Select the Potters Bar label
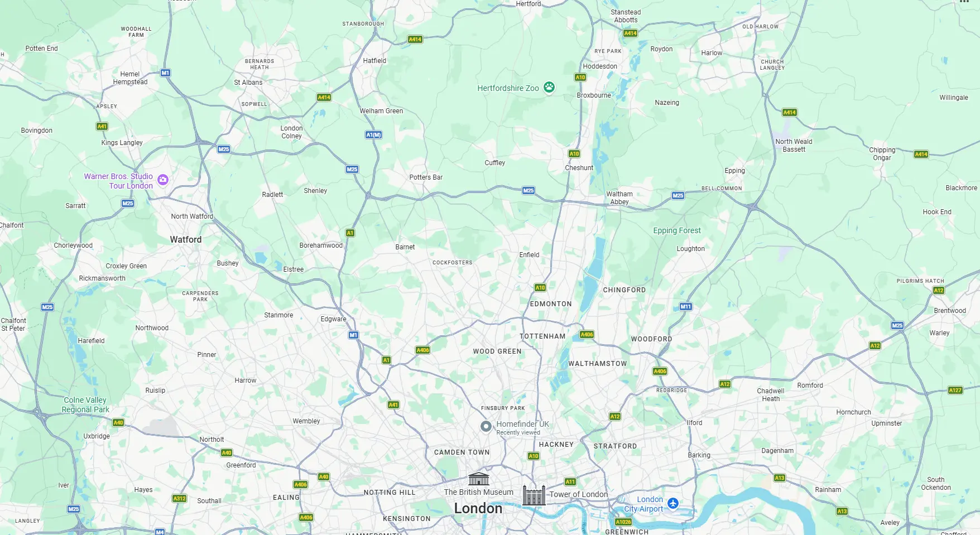Viewport: 980px width, 535px height. 426,177
